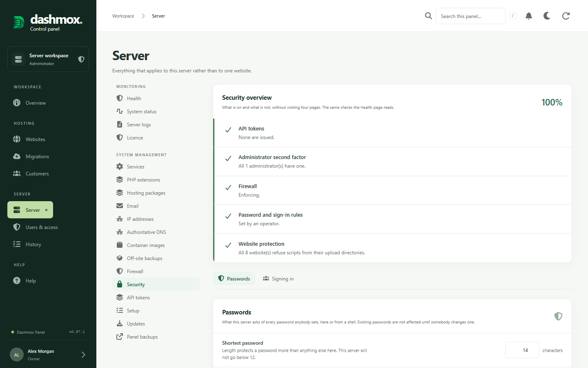
Task: Click the Workspace breadcrumb link
Action: (x=123, y=16)
